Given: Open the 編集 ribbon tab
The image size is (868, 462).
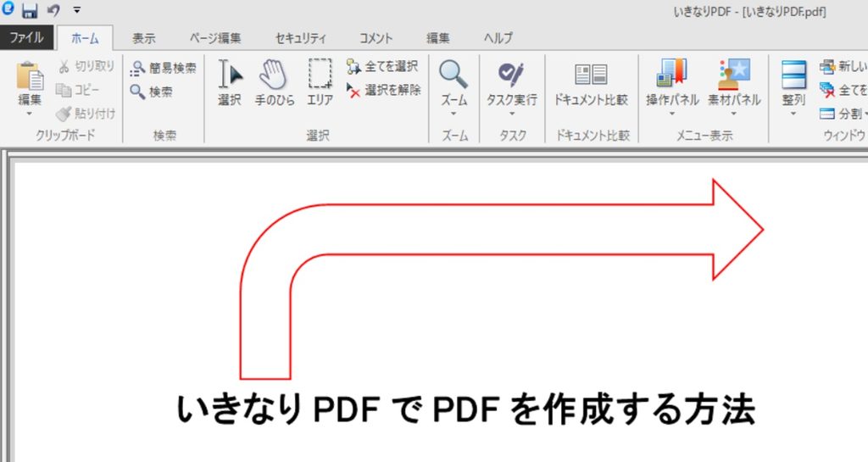Looking at the screenshot, I should tap(438, 38).
